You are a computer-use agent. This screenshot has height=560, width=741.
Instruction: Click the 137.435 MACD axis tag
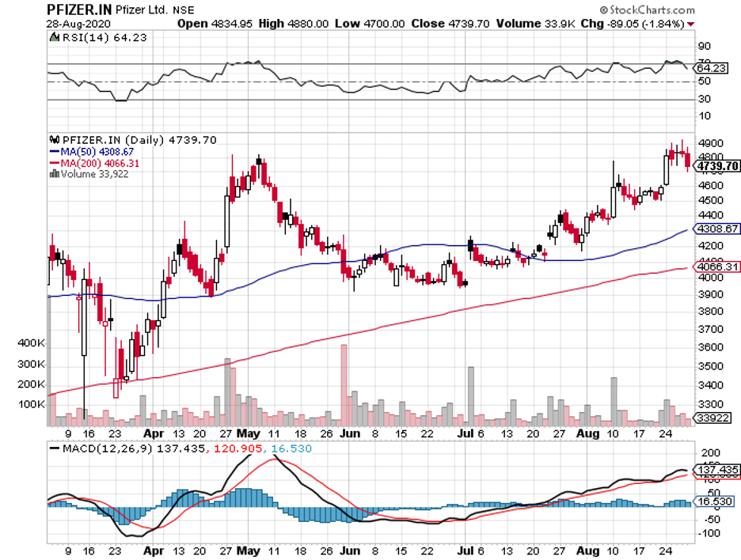717,470
